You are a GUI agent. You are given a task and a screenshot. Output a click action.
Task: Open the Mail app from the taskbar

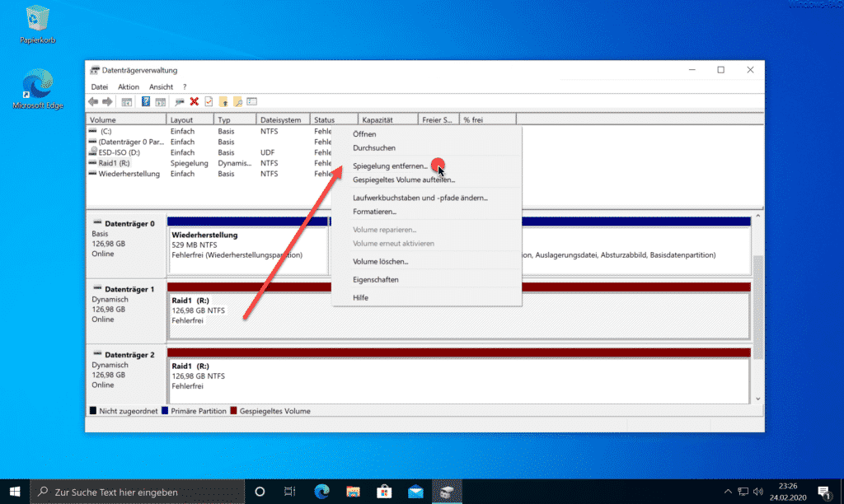[x=415, y=492]
